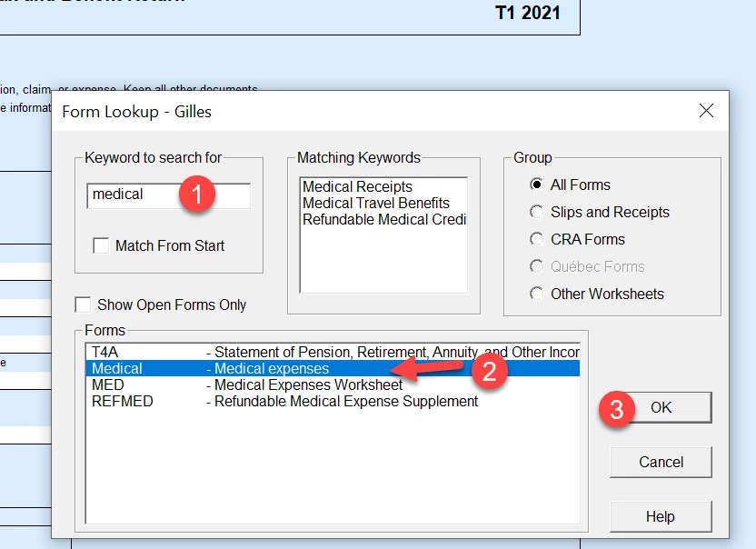Choose Other Worksheets radio button

click(x=536, y=294)
